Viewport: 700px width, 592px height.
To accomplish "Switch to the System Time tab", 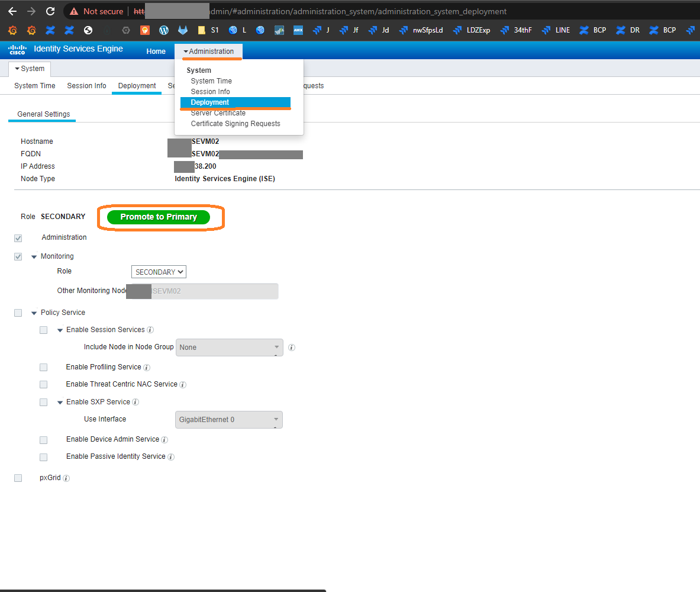I will point(35,86).
